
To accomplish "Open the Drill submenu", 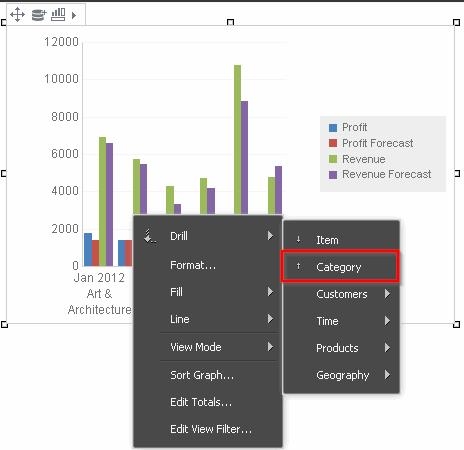I will click(x=208, y=236).
